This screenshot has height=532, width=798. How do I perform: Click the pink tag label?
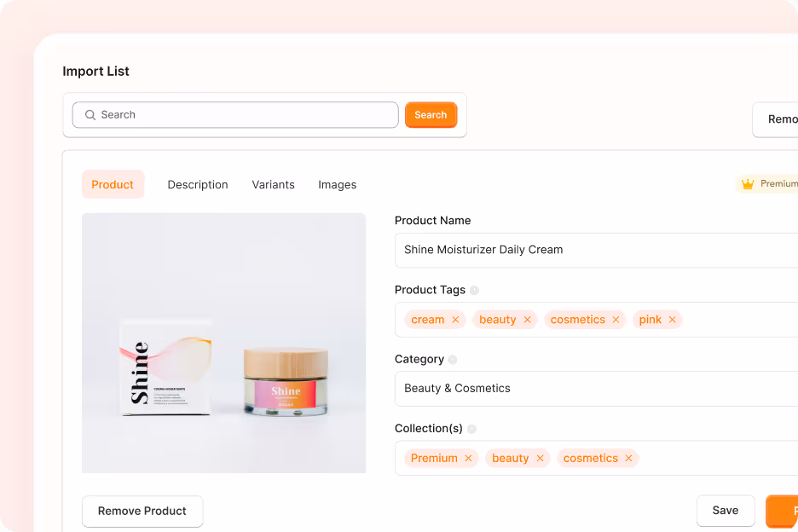click(x=651, y=320)
